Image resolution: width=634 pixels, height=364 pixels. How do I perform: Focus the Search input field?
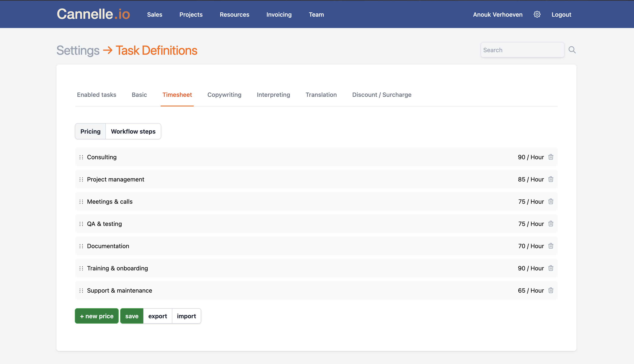click(522, 50)
